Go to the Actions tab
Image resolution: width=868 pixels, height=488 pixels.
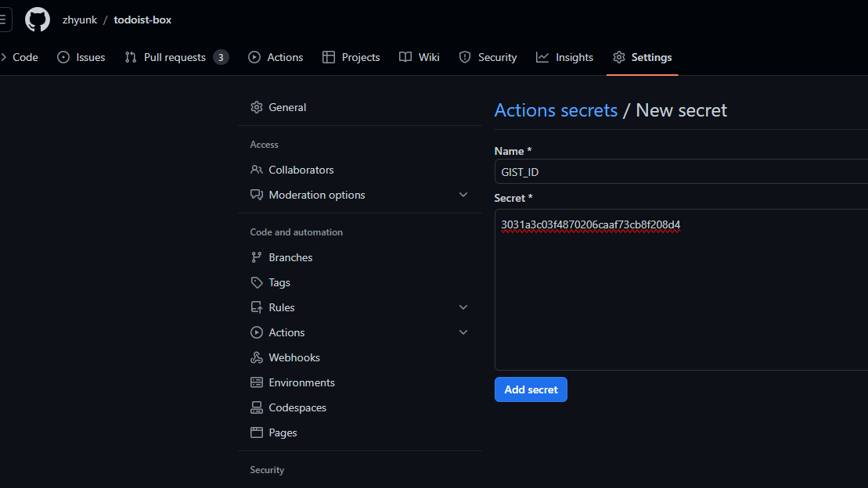pos(276,58)
